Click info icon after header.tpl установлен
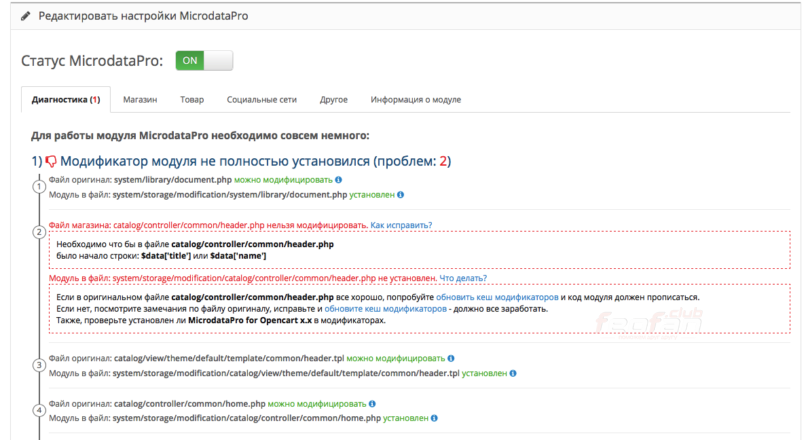806x440 pixels. (x=513, y=373)
